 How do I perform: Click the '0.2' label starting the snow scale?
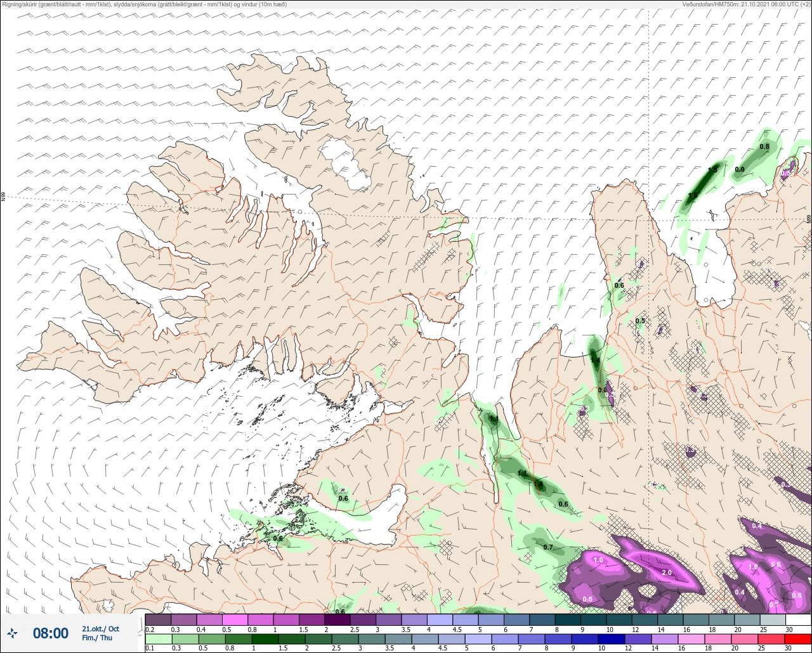[x=150, y=629]
